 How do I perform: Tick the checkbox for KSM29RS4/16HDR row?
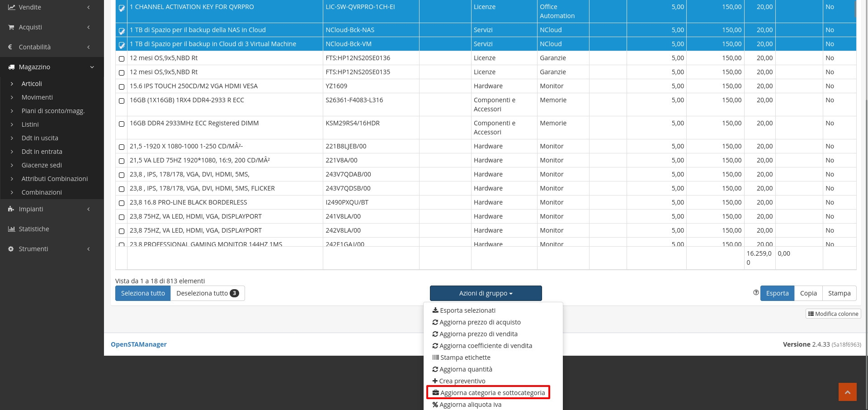click(122, 124)
